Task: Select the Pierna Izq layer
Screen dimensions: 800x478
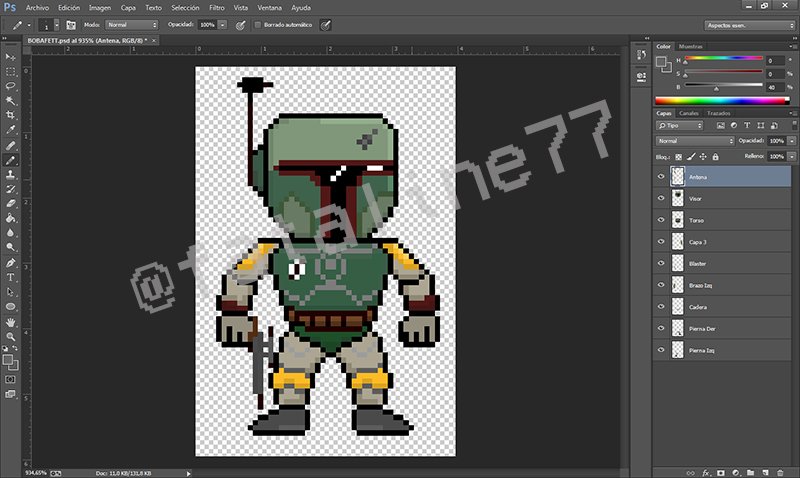Action: pos(722,350)
